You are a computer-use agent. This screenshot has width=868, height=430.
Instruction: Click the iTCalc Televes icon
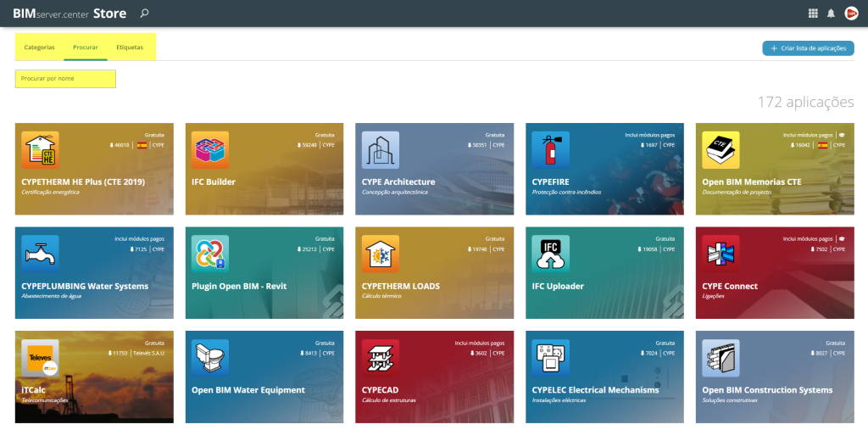(x=40, y=358)
